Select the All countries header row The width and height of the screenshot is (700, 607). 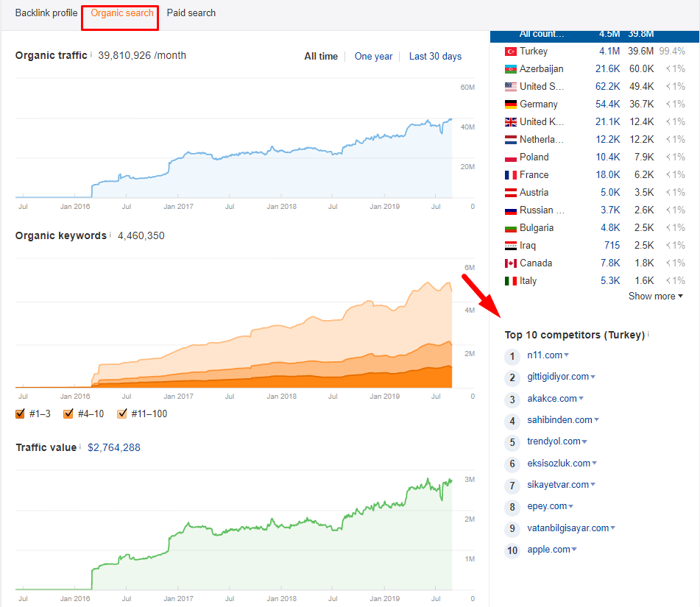click(595, 36)
